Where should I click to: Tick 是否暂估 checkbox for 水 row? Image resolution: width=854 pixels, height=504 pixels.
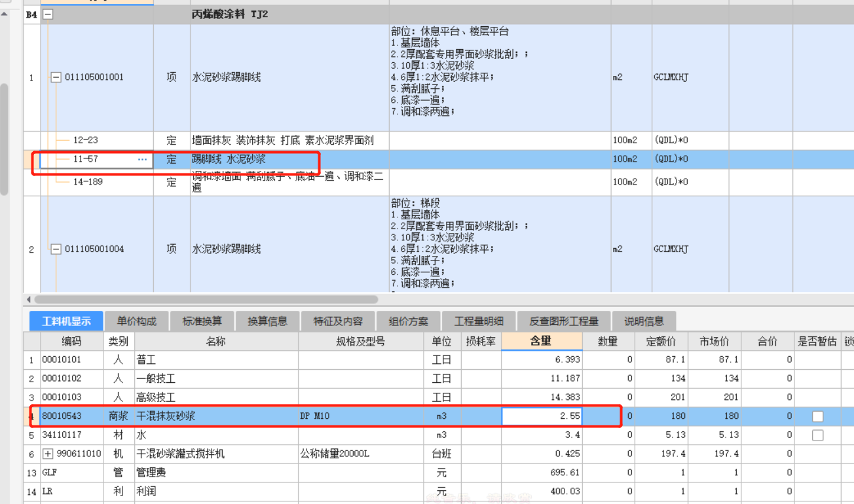point(817,435)
